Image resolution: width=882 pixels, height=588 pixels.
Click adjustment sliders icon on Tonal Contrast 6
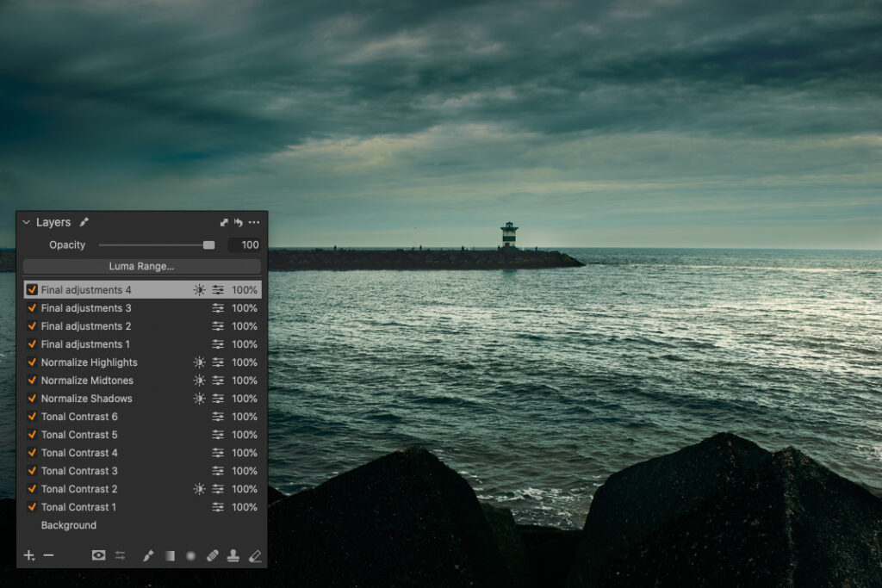(218, 417)
